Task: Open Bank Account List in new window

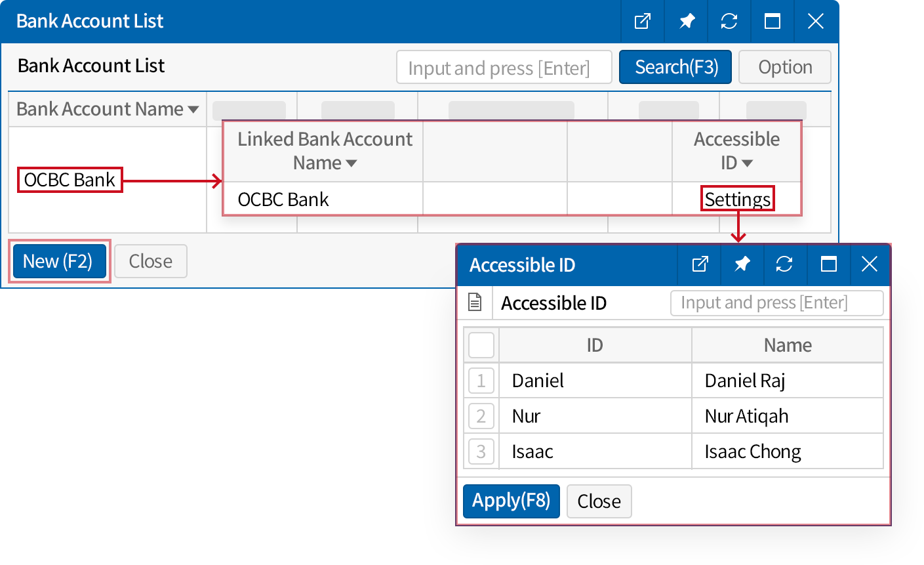Action: pyautogui.click(x=642, y=22)
